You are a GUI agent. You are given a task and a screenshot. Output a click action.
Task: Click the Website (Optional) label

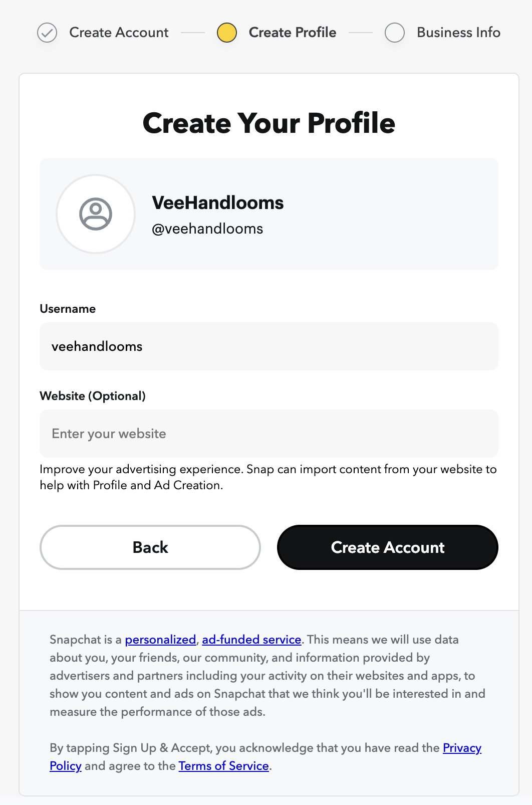93,396
